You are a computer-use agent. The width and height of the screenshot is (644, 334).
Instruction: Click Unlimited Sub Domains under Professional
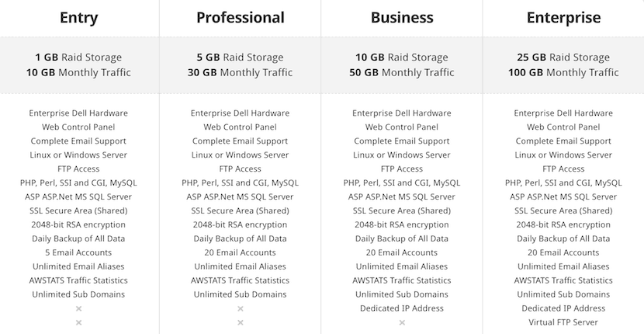[241, 294]
